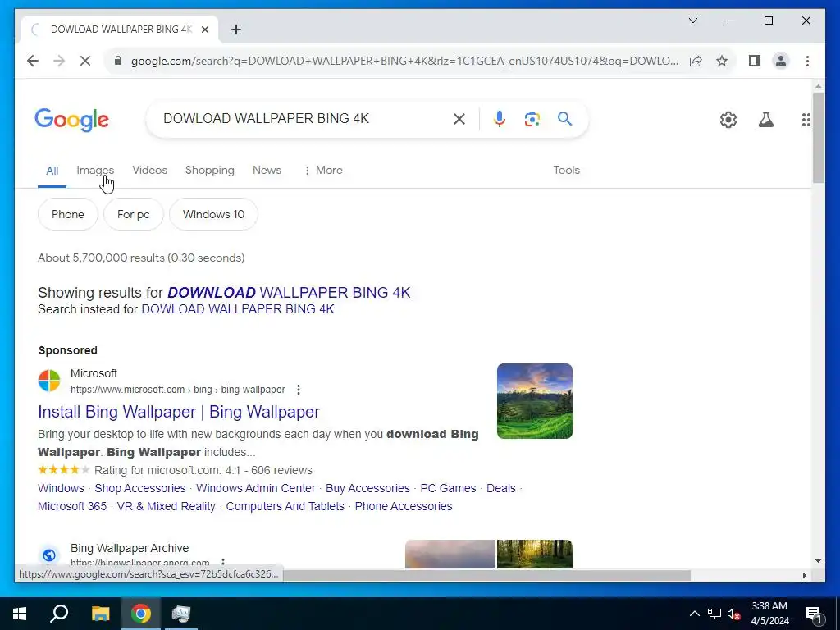Open the Windows Admin Center sitelink

[x=256, y=488]
